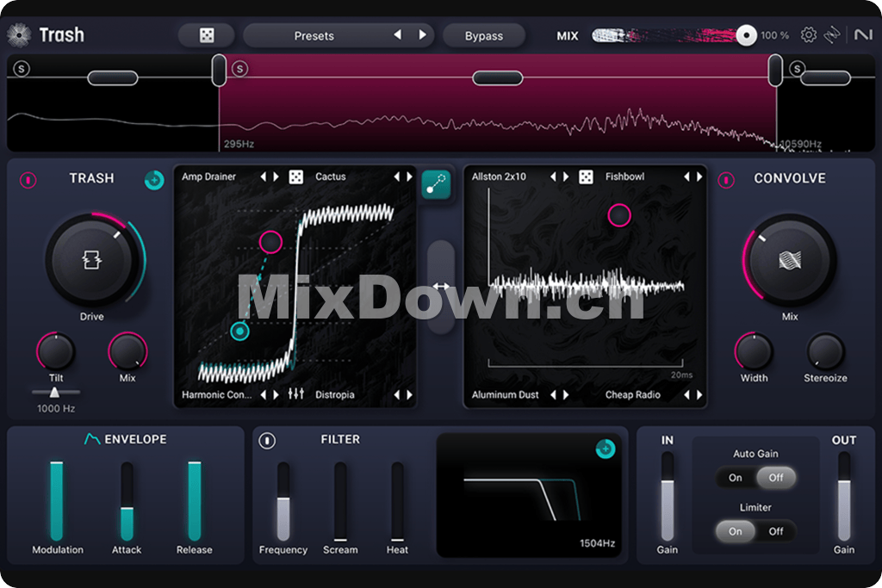Screen dimensions: 882x588
Task: Go to next preset arrow
Action: pyautogui.click(x=422, y=34)
